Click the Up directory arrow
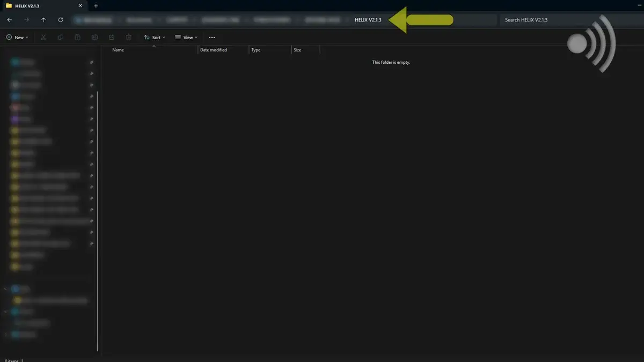Screen dimensions: 644x362 click(43, 20)
